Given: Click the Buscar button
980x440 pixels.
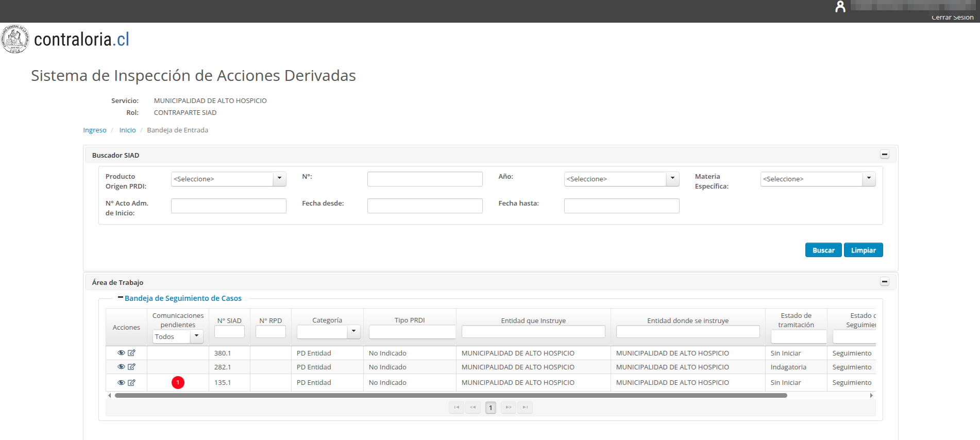Looking at the screenshot, I should coord(823,250).
